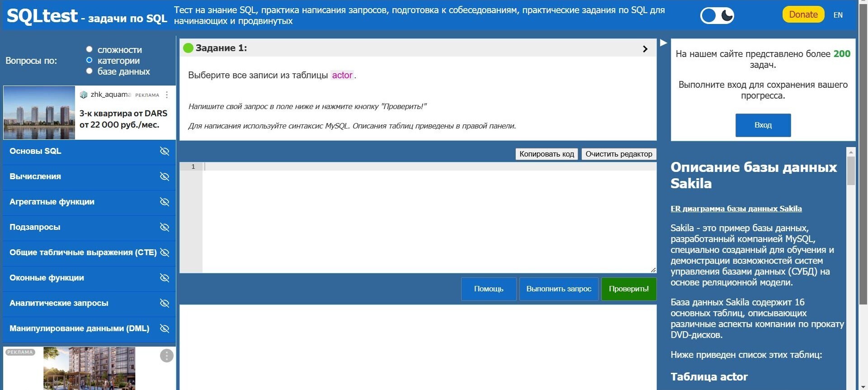Image resolution: width=868 pixels, height=390 pixels.
Task: Open the Аналитические запросы category
Action: [59, 303]
